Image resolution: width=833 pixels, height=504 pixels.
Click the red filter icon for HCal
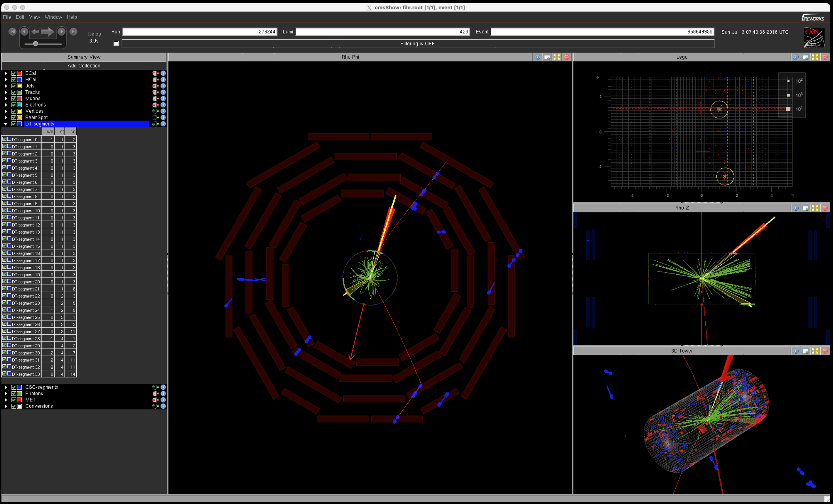pyautogui.click(x=155, y=80)
